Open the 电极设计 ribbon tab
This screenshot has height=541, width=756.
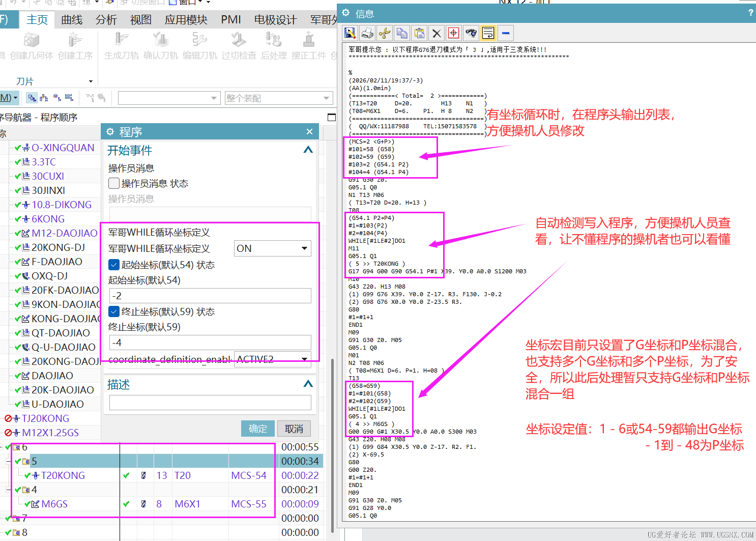276,20
